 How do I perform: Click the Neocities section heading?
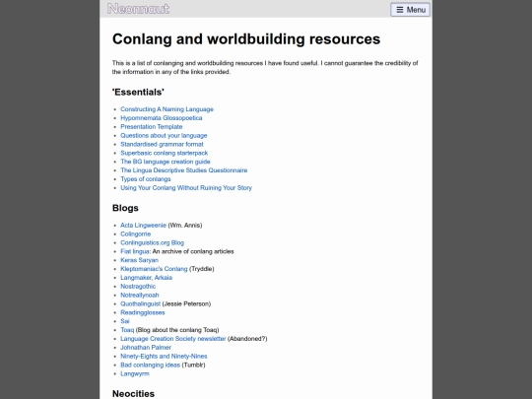pos(133,393)
